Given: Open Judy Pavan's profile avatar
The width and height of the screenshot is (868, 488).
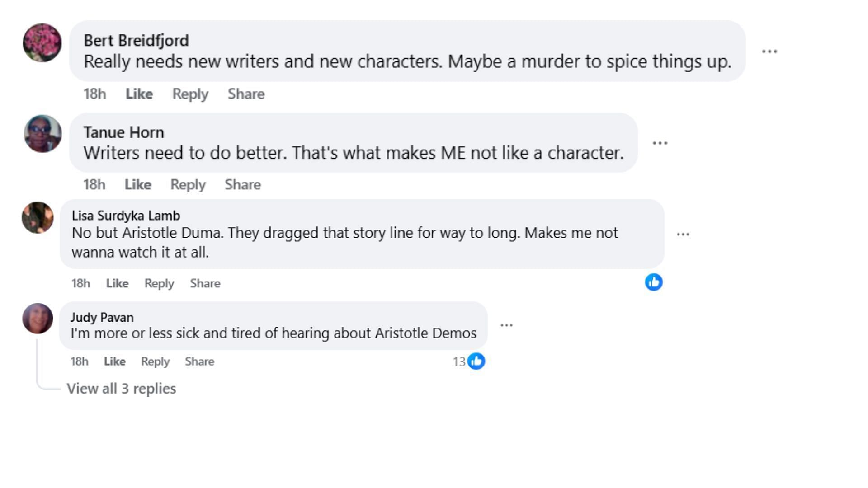Looking at the screenshot, I should point(38,319).
